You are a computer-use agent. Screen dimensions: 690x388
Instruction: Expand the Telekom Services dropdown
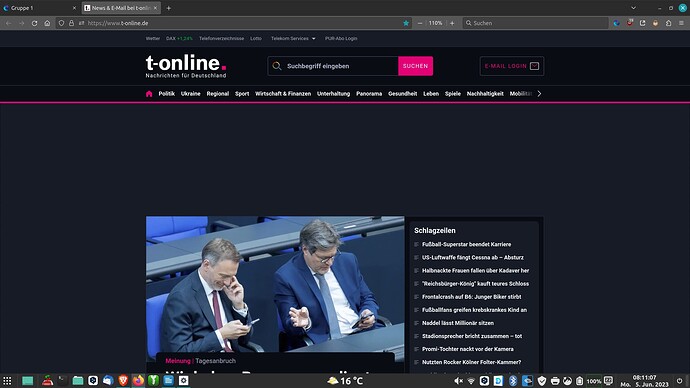(293, 39)
